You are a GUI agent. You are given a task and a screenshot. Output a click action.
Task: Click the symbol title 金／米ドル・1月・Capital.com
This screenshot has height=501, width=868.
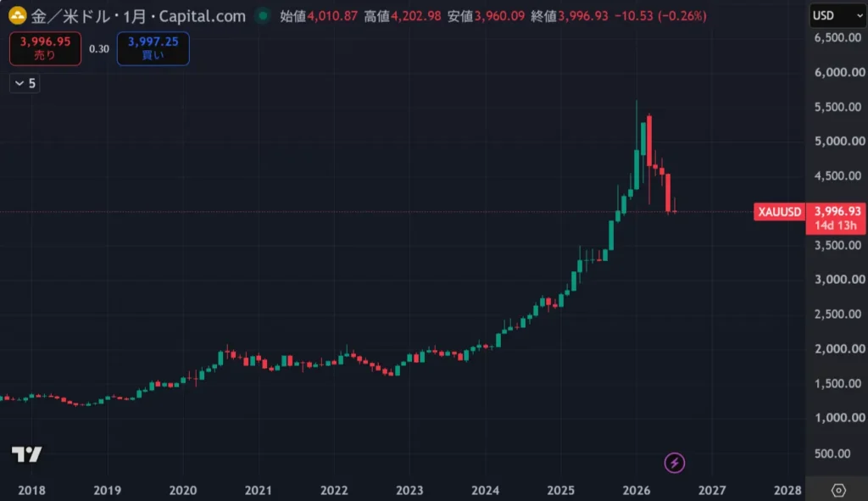click(138, 16)
